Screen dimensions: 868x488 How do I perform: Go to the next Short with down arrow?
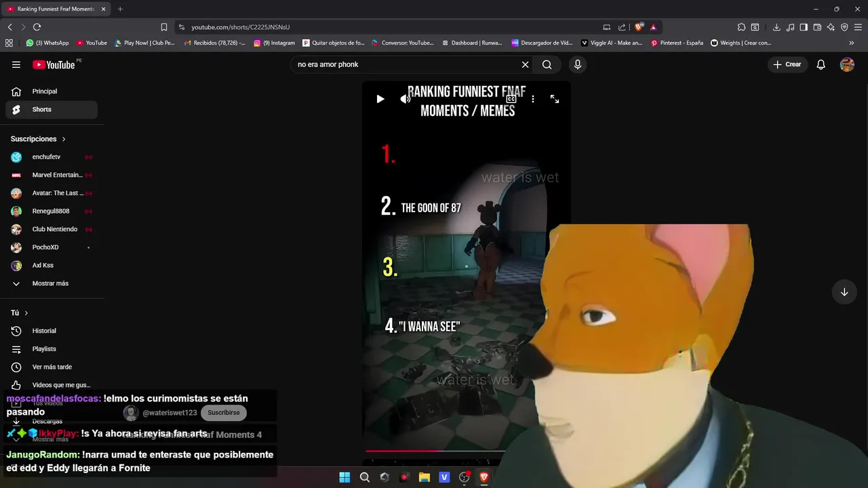[844, 292]
